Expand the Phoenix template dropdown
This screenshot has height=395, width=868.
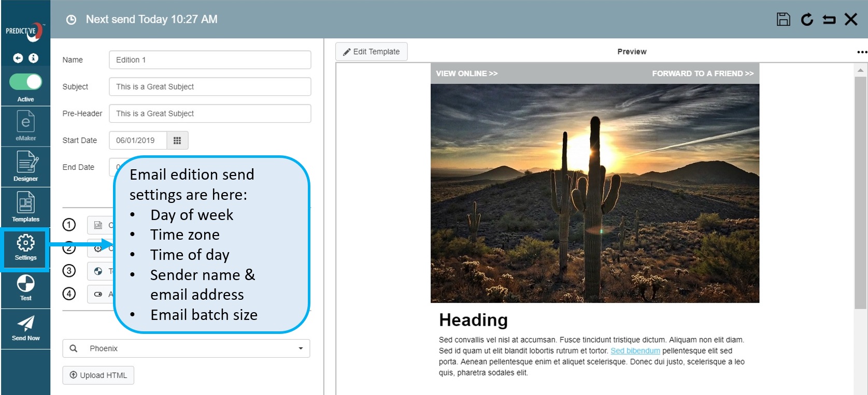click(301, 348)
